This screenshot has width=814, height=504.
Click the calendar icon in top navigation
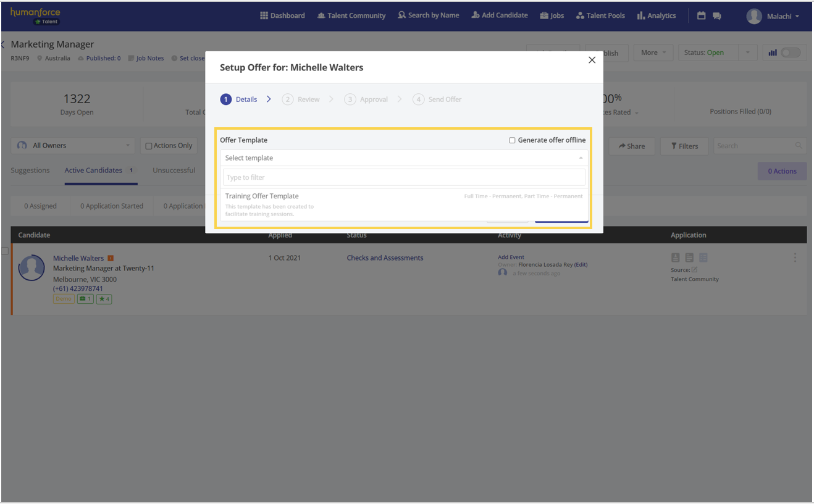pyautogui.click(x=701, y=16)
